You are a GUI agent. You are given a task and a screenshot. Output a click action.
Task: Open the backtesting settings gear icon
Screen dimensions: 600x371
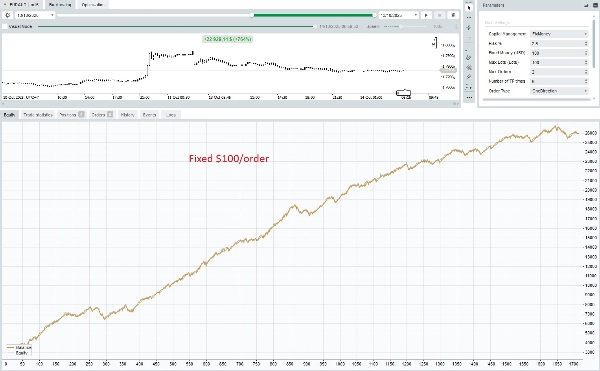coord(7,15)
